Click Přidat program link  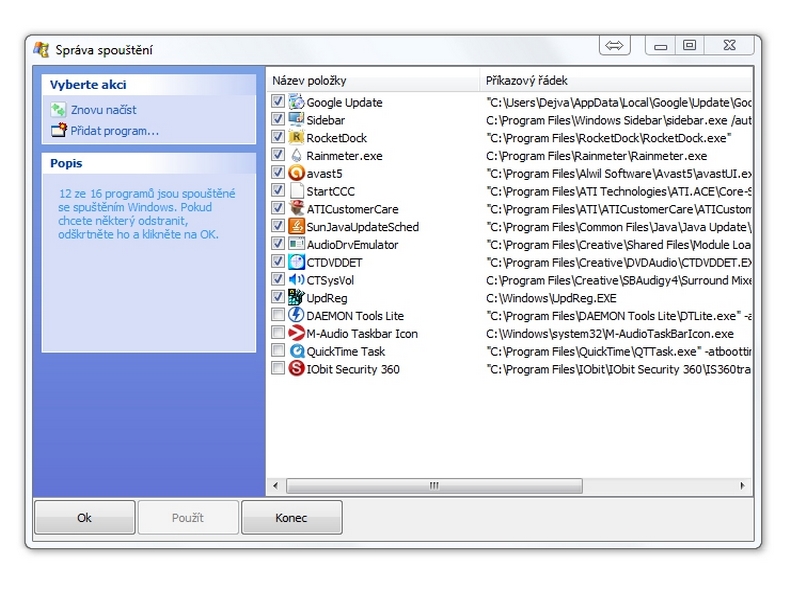114,130
